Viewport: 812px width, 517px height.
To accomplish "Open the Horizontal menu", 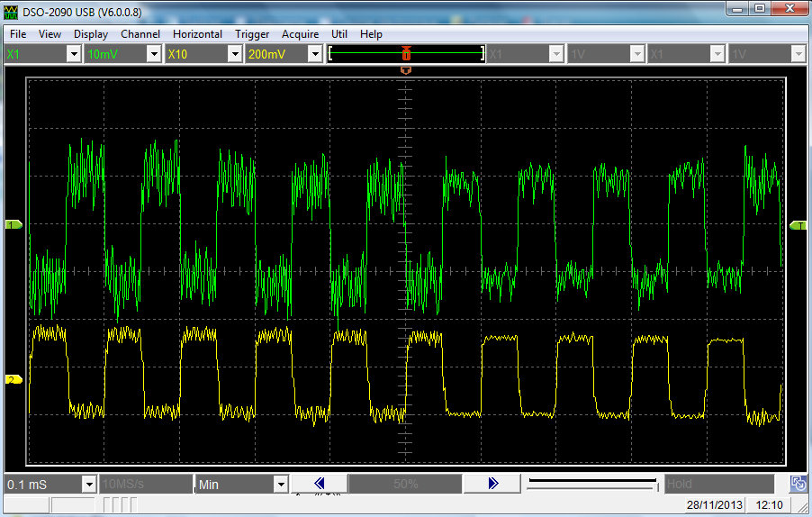I will pos(197,34).
